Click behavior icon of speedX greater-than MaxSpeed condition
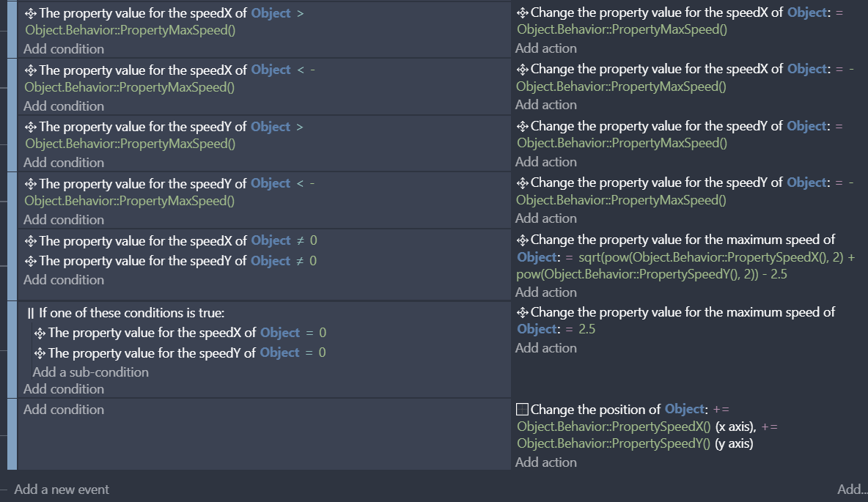Screen dimensions: 868x502 tap(31, 13)
